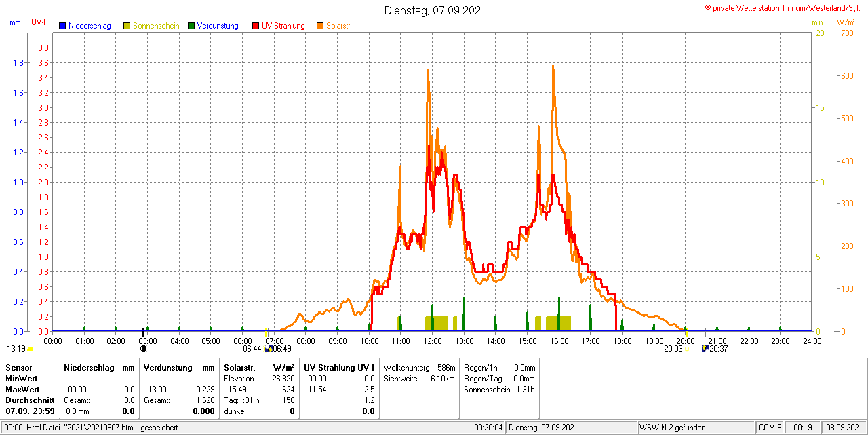The image size is (868, 435).
Task: Click the 16:00 tick on the time axis
Action: click(559, 341)
